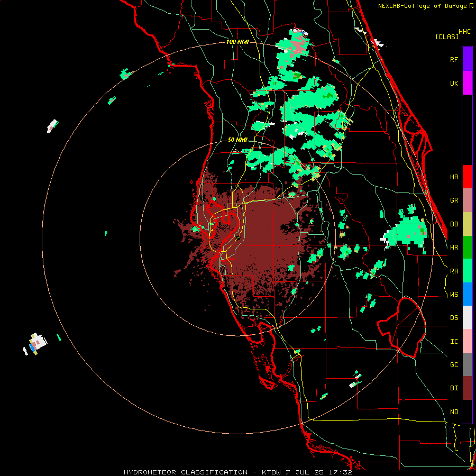Select the GR legend color swatch
This screenshot has width=476, height=476.
coord(467,200)
